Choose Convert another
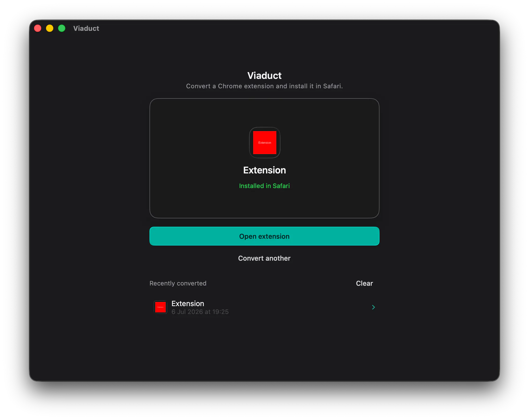This screenshot has height=420, width=529. 264,258
